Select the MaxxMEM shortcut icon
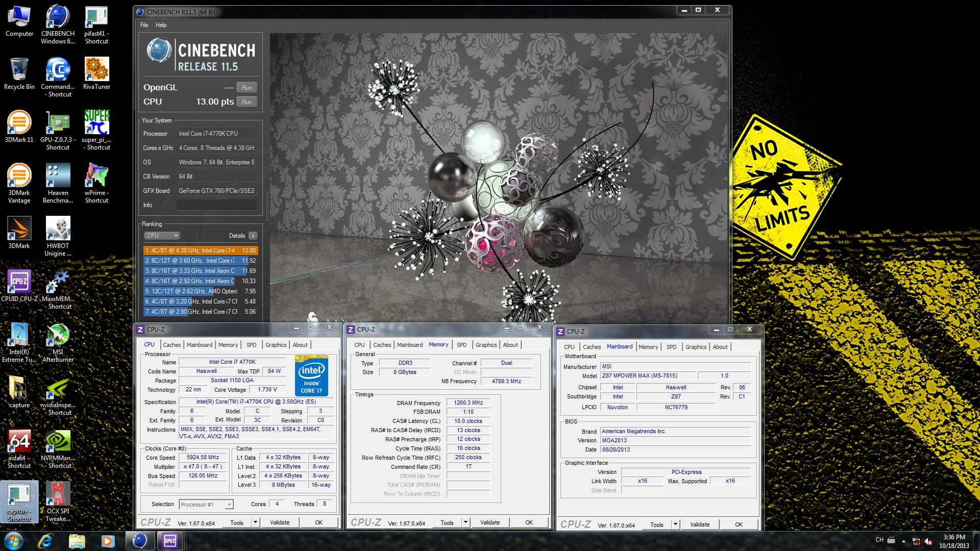 58,290
